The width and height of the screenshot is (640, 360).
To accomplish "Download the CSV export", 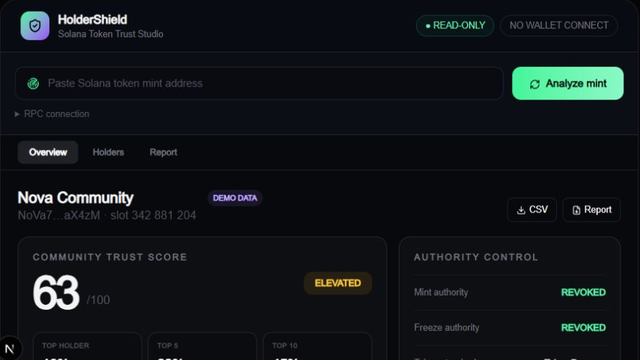I will (x=532, y=210).
